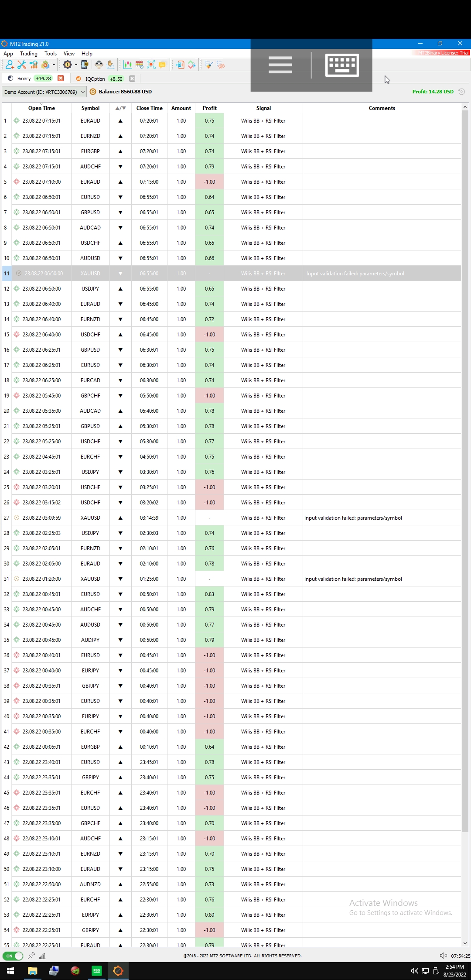This screenshot has height=980, width=471.
Task: Open the calendar with clock icon
Action: 140,65
